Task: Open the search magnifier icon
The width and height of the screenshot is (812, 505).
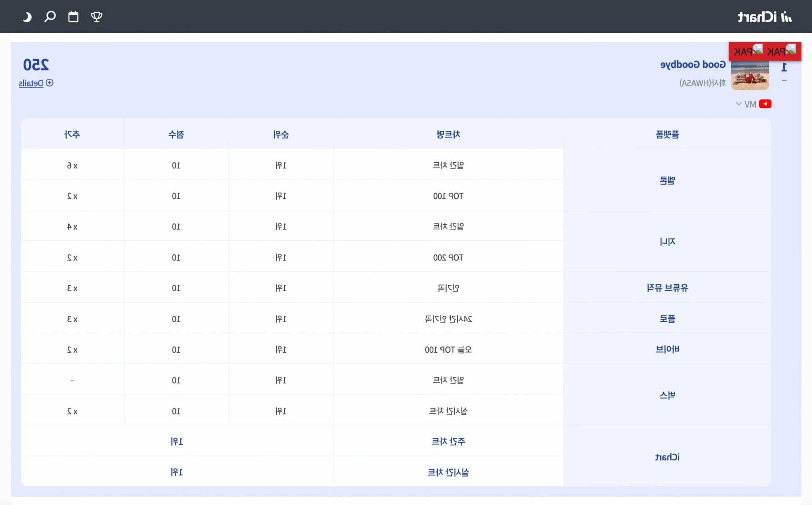Action: click(50, 17)
